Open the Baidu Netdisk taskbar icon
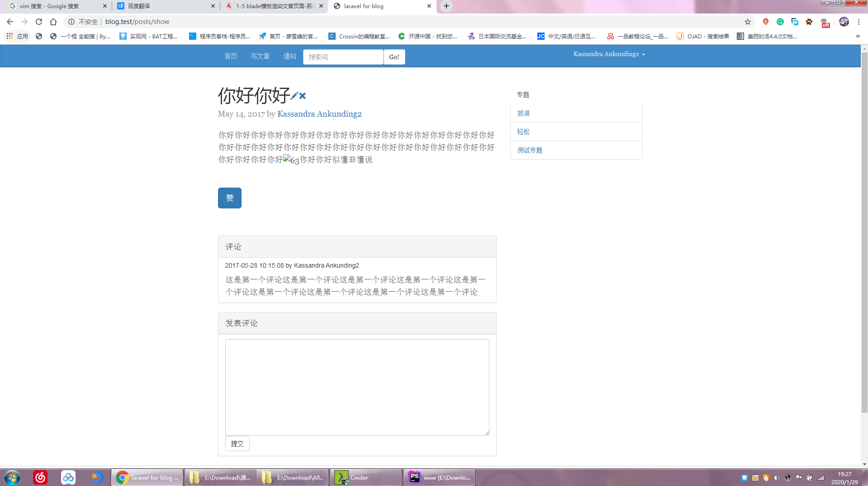This screenshot has height=486, width=868. coord(68,477)
